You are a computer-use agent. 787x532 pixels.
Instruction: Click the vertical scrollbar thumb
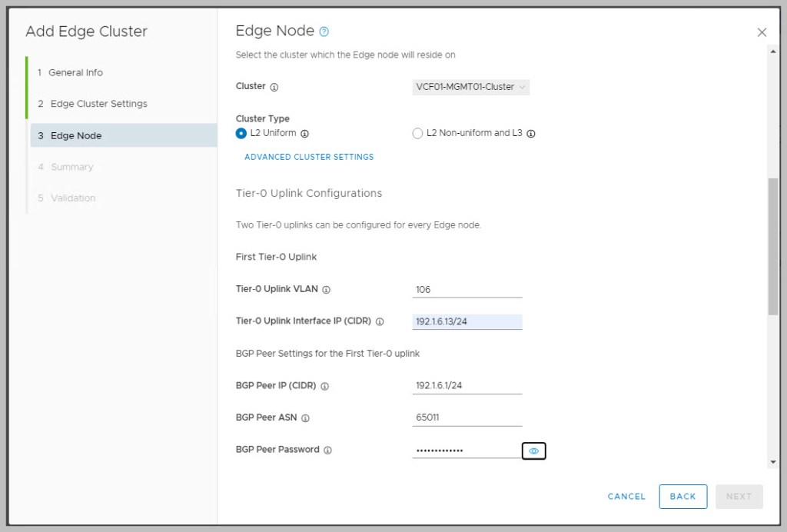click(x=772, y=246)
